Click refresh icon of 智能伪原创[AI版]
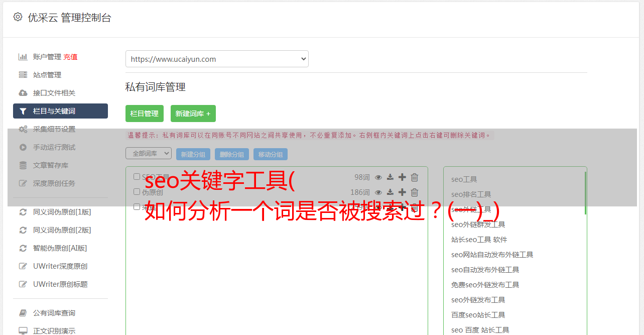644x335 pixels. (x=23, y=248)
